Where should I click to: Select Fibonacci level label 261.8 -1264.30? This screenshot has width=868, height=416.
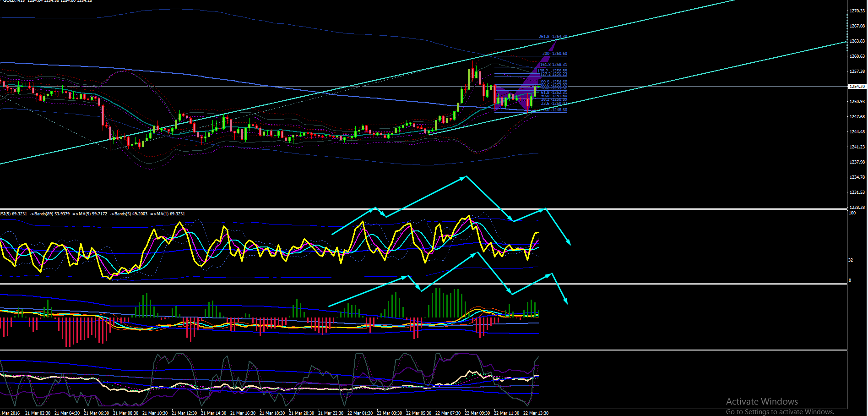coord(553,37)
